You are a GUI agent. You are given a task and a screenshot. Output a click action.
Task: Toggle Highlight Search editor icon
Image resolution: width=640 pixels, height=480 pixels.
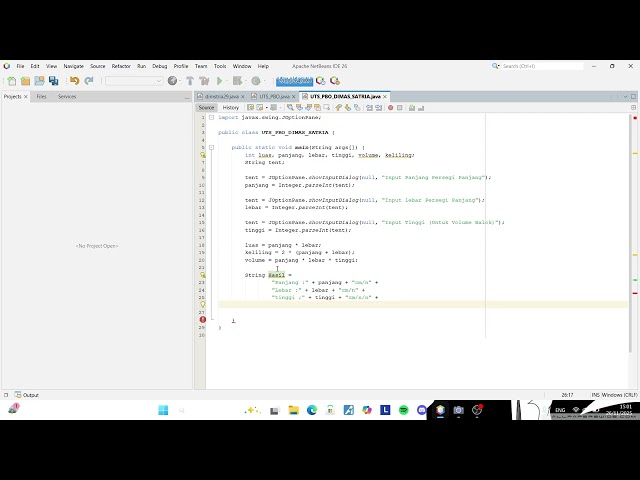[317, 108]
